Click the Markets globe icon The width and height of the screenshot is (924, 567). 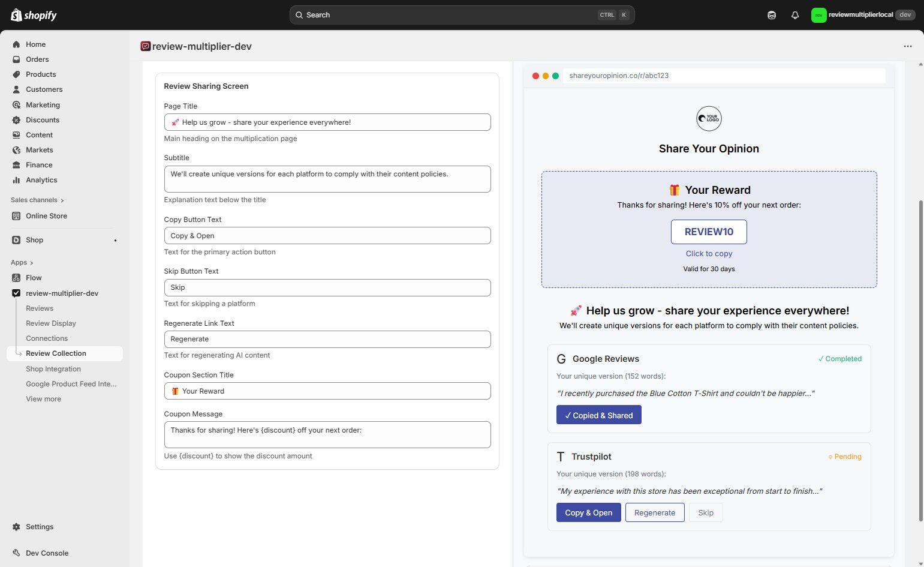click(x=16, y=150)
